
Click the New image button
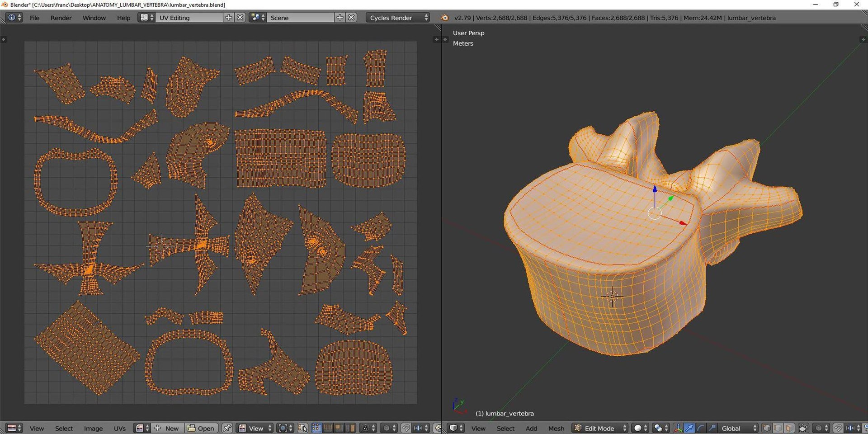click(x=167, y=428)
